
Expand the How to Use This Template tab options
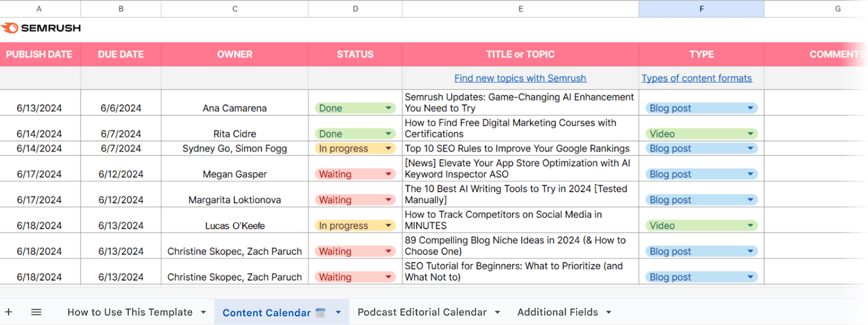203,313
